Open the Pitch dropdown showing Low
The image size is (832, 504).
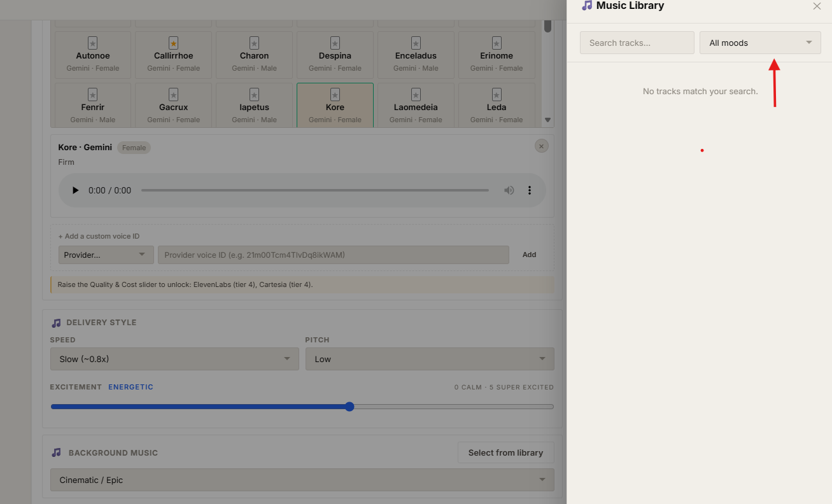click(x=430, y=359)
